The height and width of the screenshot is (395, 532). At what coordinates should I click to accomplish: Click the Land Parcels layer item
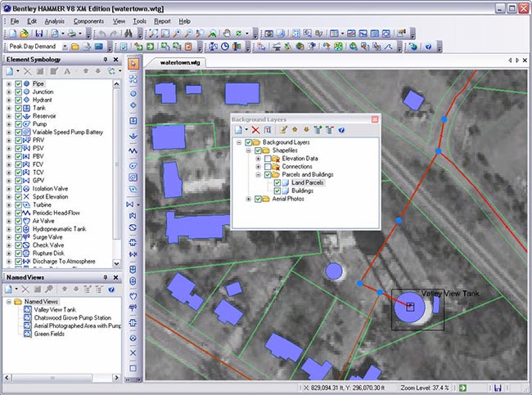pyautogui.click(x=307, y=182)
